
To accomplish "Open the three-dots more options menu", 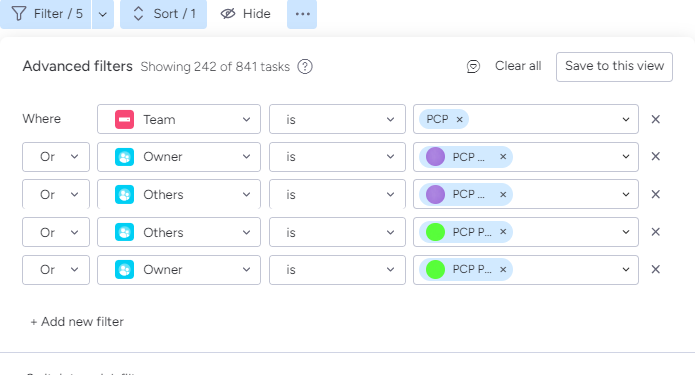I will pos(302,14).
